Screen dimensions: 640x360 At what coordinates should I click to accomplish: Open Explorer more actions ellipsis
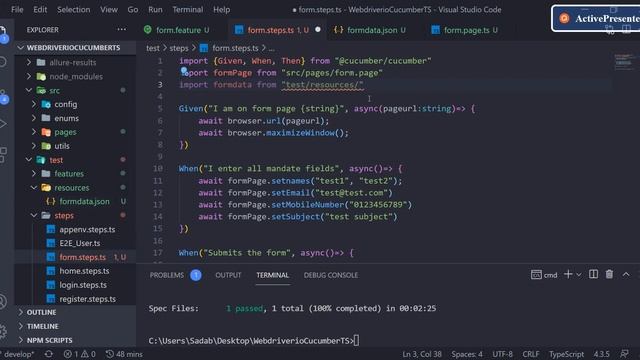tap(121, 29)
